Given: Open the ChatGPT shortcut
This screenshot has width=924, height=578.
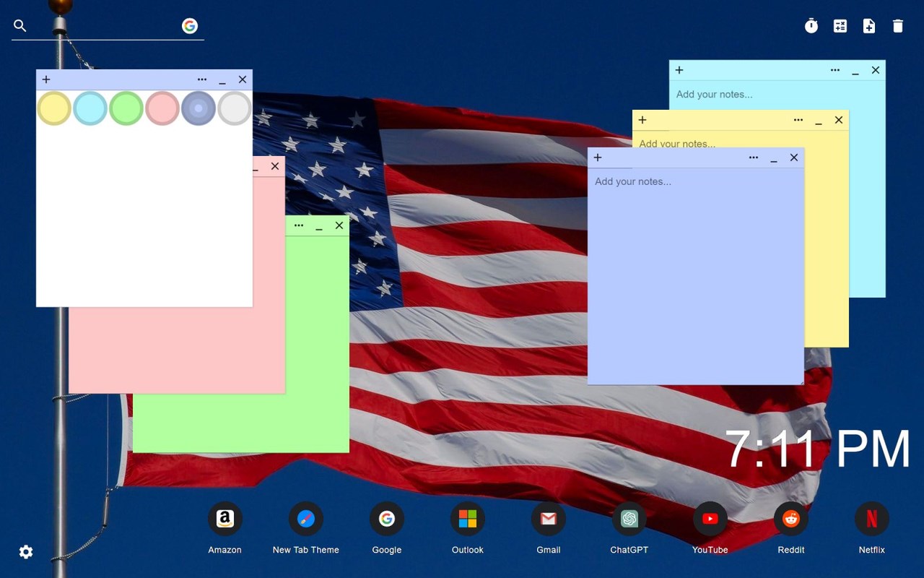Looking at the screenshot, I should pos(629,519).
